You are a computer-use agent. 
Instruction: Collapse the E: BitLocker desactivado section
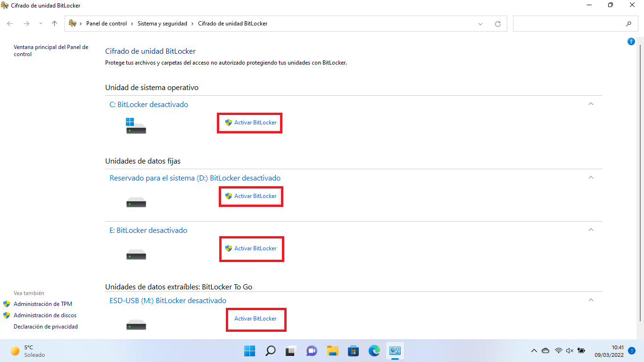[x=591, y=230]
